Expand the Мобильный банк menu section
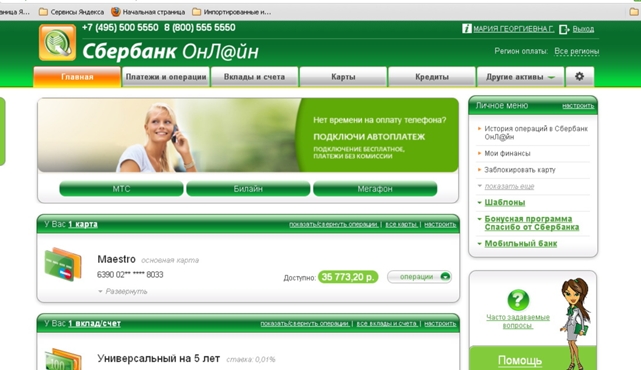The width and height of the screenshot is (641, 370). click(x=520, y=244)
